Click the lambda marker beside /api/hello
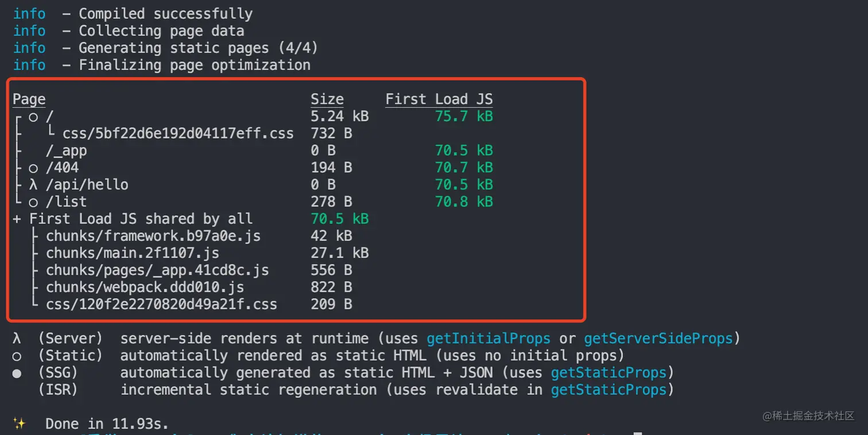 click(x=33, y=185)
